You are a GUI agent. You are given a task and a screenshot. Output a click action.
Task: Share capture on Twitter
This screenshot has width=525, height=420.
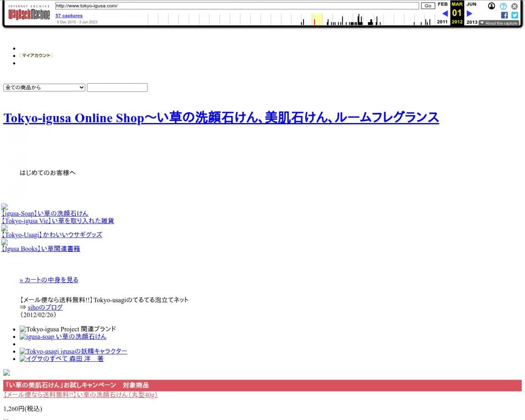point(514,15)
